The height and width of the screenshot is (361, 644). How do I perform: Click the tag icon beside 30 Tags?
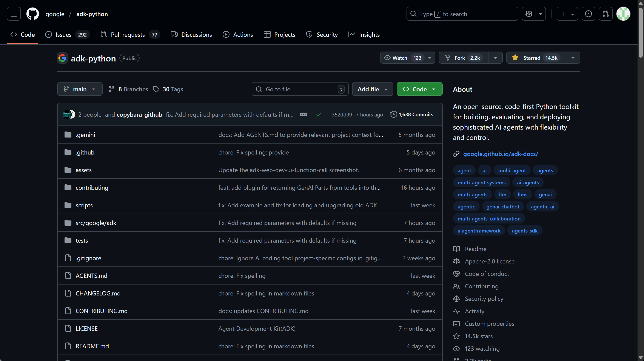156,89
